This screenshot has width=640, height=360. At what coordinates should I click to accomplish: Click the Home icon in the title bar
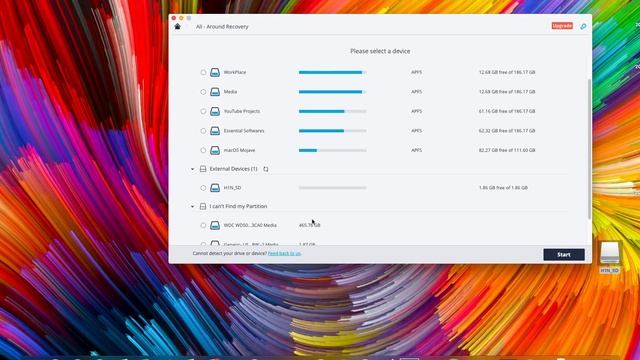pos(177,27)
